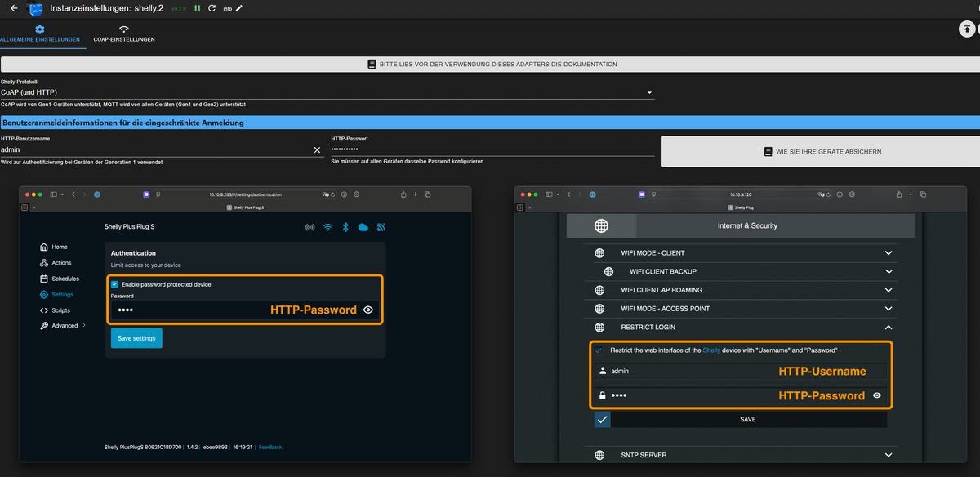Open a new tab in the Plus Plug S browser
The width and height of the screenshot is (980, 477).
point(416,194)
